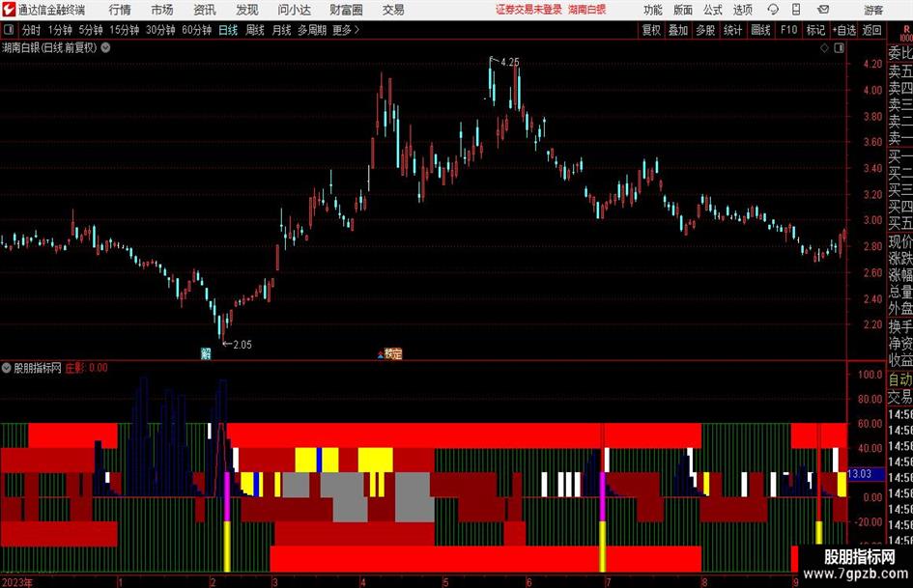The image size is (913, 588).
Task: Expand the 湖南白银 title dropdown arrow
Action: [106, 47]
